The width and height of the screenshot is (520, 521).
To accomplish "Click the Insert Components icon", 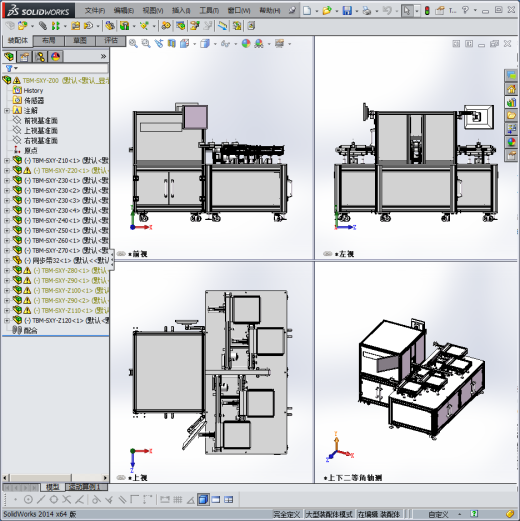I will pyautogui.click(x=22, y=26).
